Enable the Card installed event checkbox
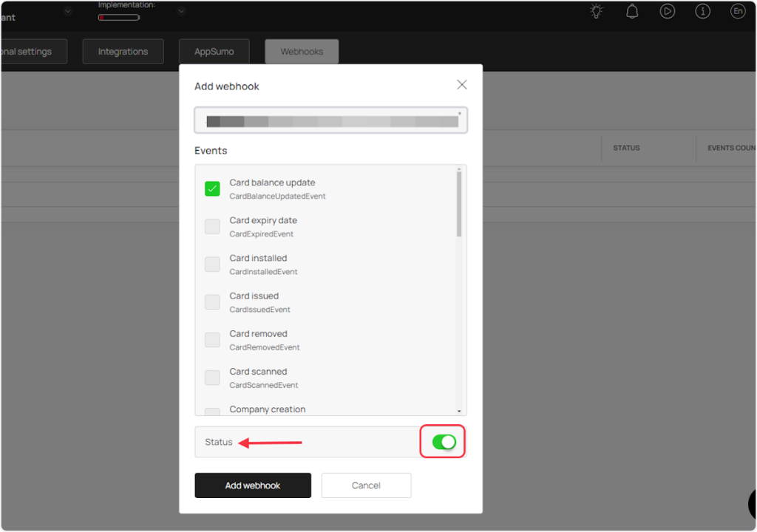Screen dimensions: 757x532 (x=212, y=264)
